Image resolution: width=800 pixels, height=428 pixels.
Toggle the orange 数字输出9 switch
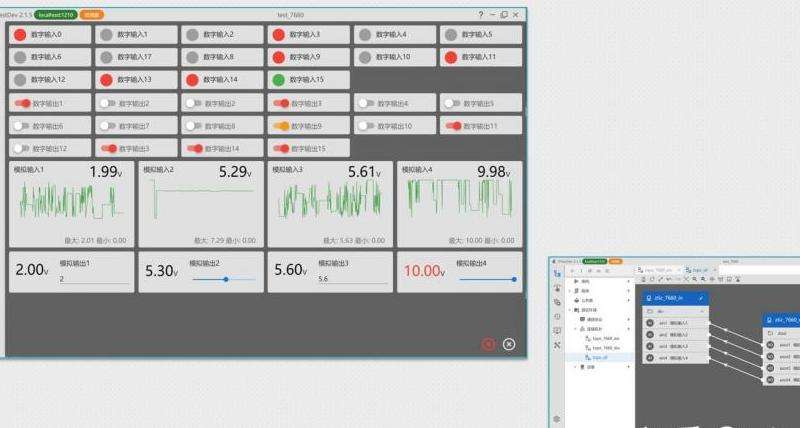pyautogui.click(x=280, y=126)
